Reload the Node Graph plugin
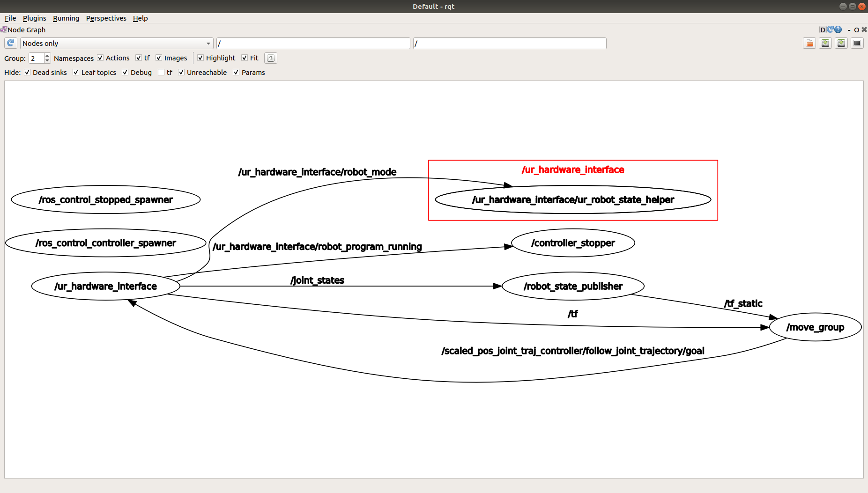 click(830, 29)
